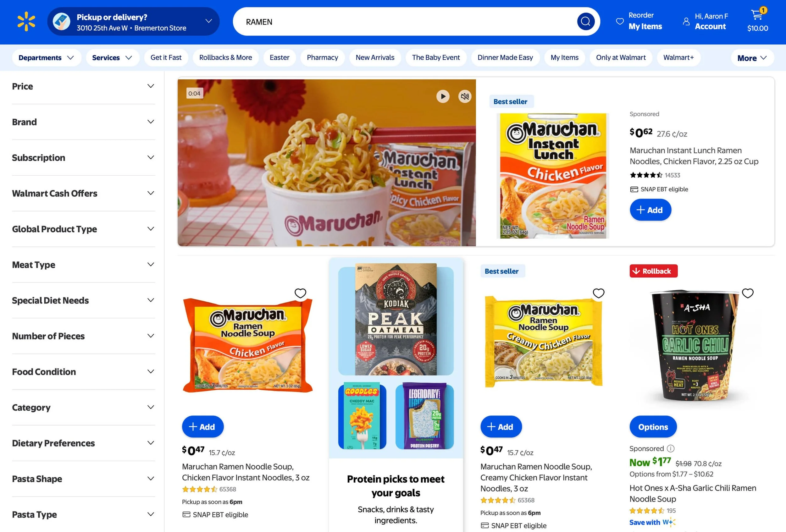Open the Pickup or delivery selector
Screen dimensions: 786x532
(x=133, y=22)
